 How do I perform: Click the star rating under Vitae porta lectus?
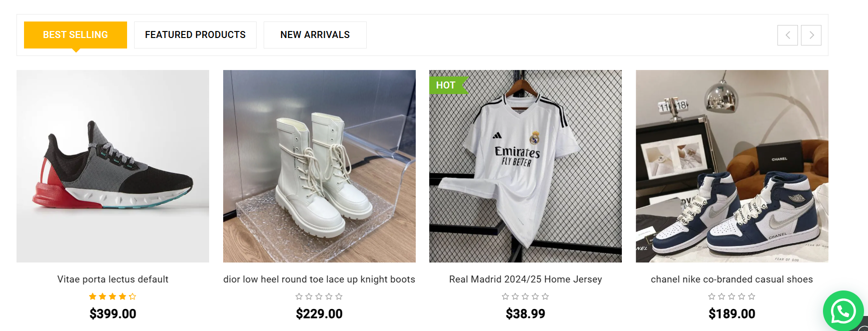click(x=113, y=296)
